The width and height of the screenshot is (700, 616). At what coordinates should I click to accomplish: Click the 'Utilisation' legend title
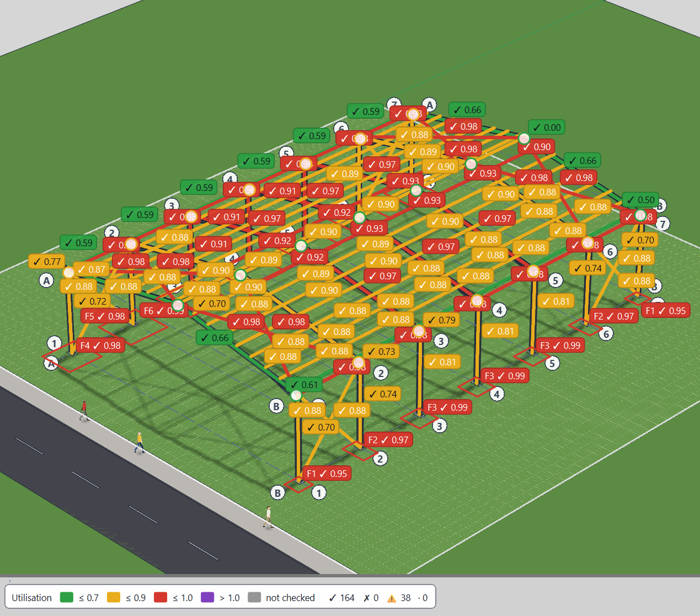(31, 598)
